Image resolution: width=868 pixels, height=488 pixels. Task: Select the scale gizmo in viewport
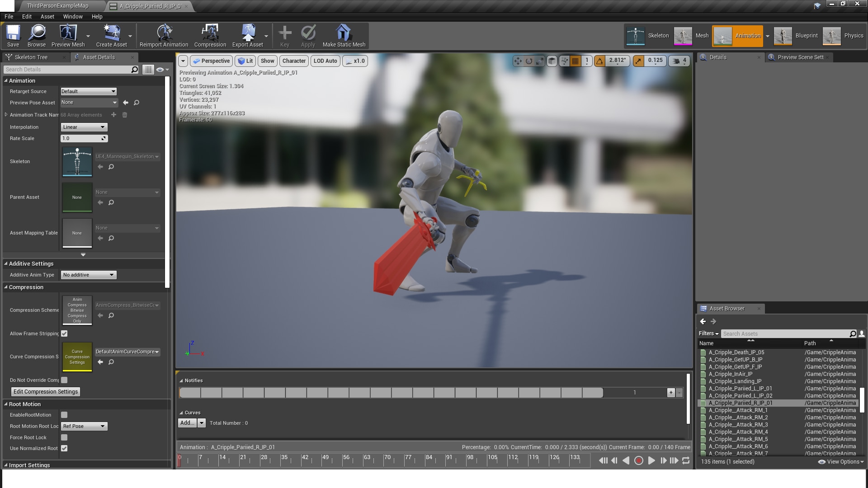539,61
